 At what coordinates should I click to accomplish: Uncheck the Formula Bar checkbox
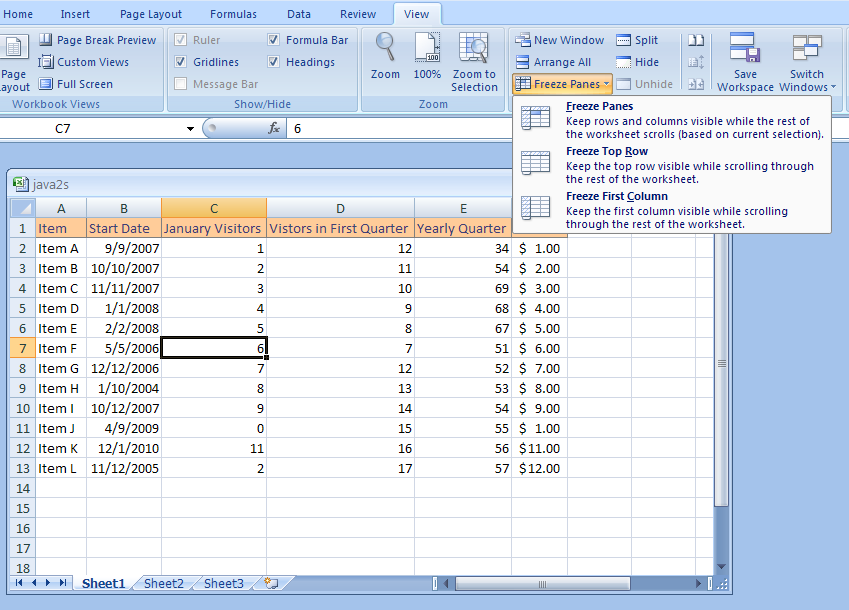pyautogui.click(x=274, y=40)
